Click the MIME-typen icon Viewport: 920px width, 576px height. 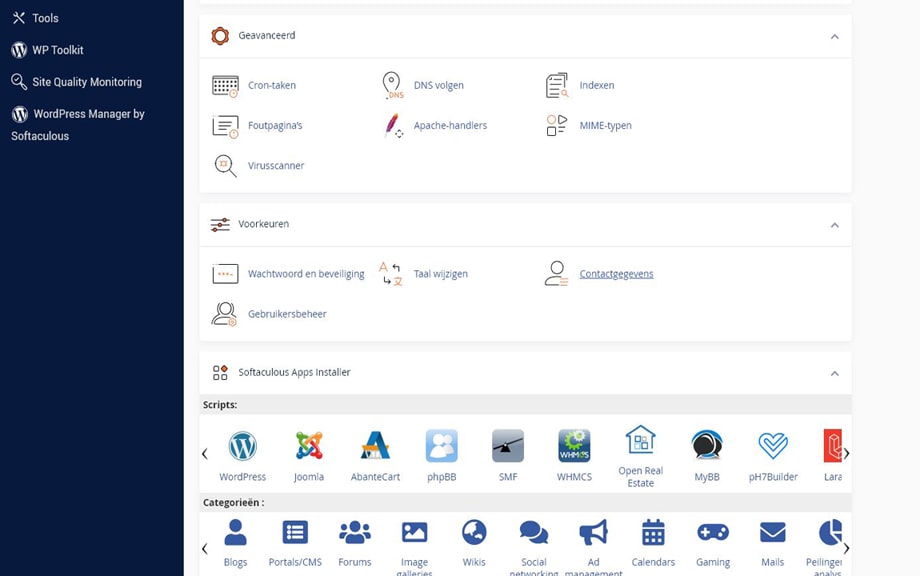pyautogui.click(x=557, y=125)
